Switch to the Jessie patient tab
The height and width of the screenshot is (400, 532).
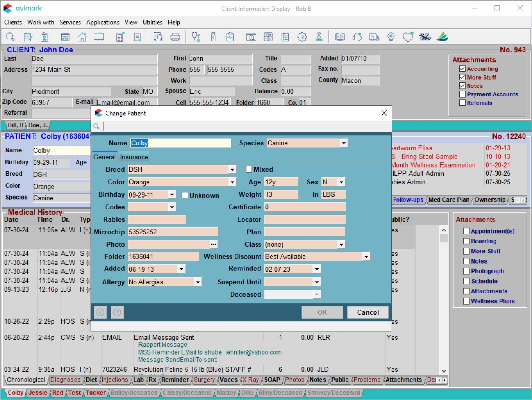tap(38, 393)
